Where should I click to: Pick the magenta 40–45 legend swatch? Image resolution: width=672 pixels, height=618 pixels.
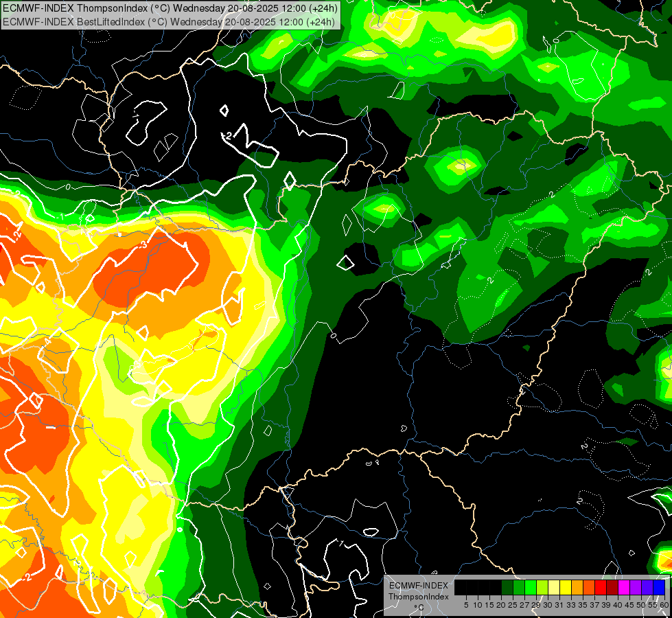tap(624, 587)
